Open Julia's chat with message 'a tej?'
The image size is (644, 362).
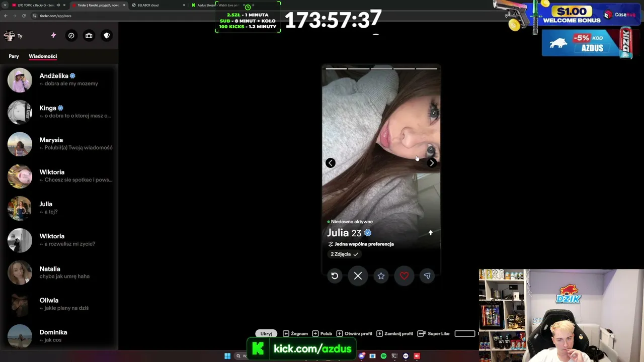click(x=59, y=208)
